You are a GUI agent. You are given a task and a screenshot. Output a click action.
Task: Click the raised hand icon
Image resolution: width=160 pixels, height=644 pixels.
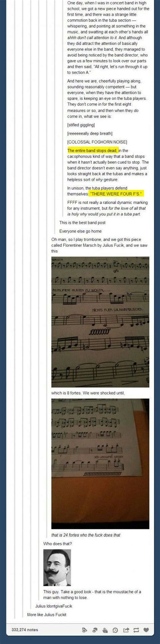click(105, 630)
